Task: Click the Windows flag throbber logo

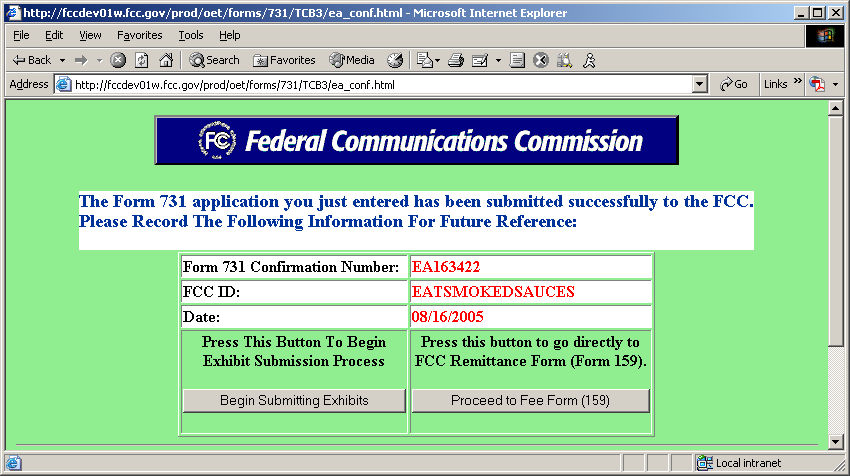Action: tap(825, 36)
